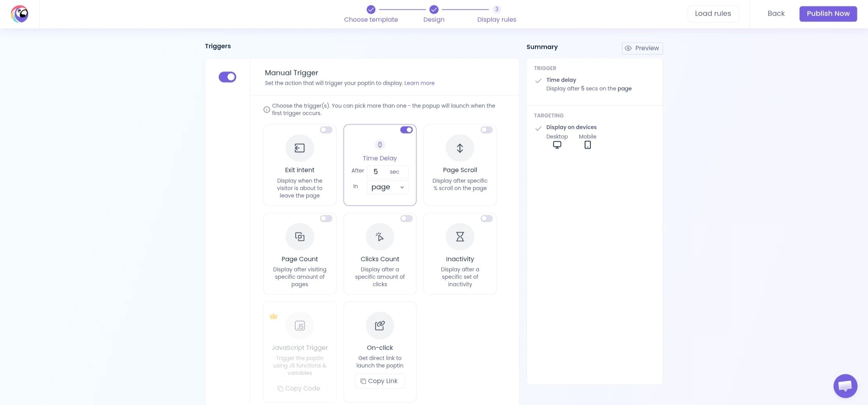
Task: Click the Learn more link
Action: 419,83
